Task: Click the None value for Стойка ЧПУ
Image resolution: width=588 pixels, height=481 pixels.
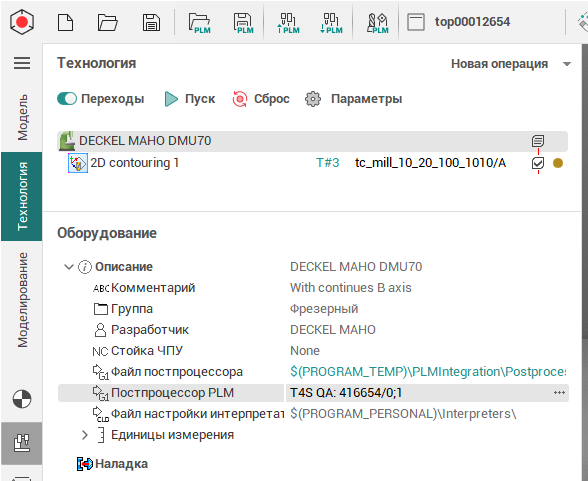Action: (x=305, y=351)
